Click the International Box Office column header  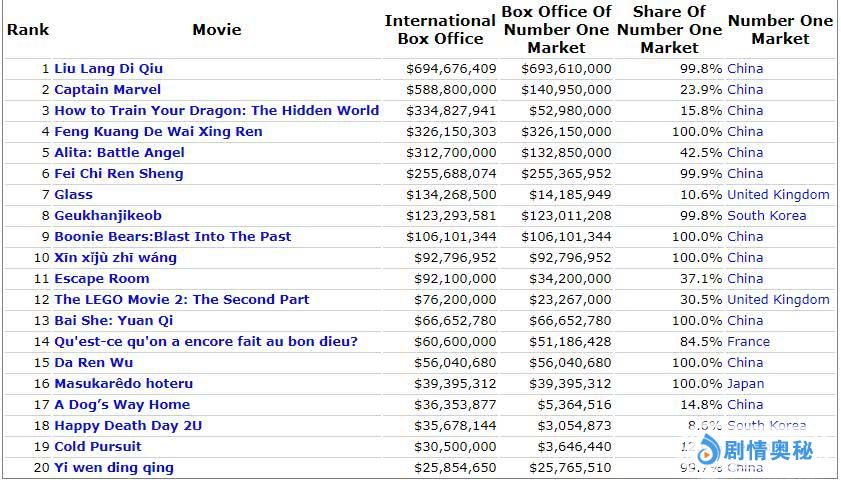coord(440,30)
